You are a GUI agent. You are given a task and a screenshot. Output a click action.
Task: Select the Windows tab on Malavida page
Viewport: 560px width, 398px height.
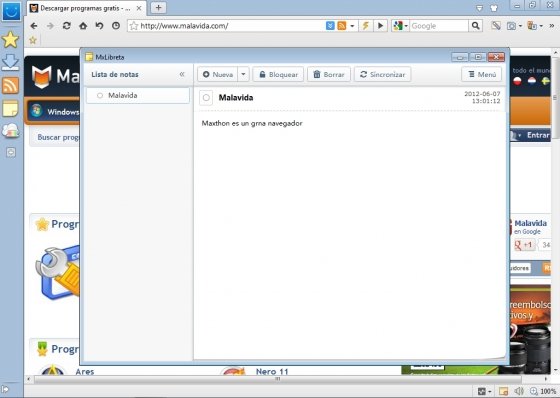pos(54,111)
